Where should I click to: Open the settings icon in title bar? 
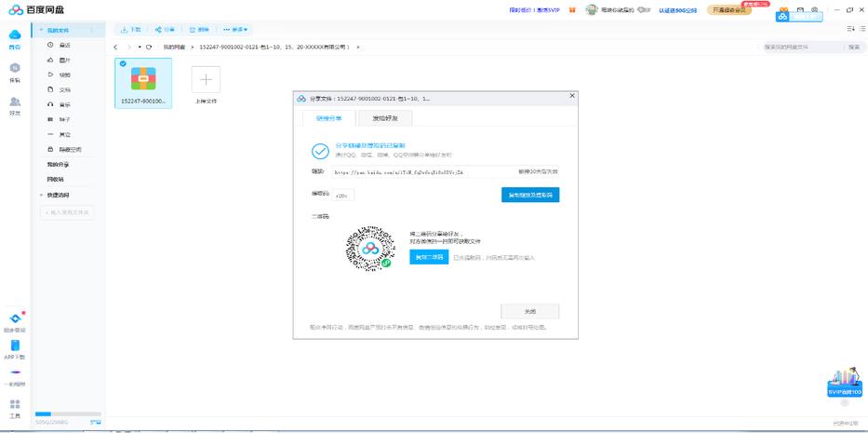814,10
